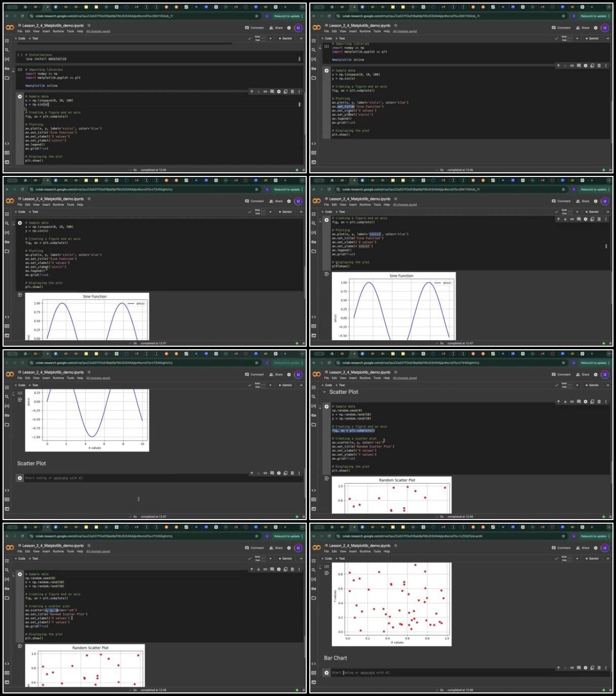The image size is (616, 696).
Task: Open the Tools menu in the Bar Chart panel
Action: (377, 552)
